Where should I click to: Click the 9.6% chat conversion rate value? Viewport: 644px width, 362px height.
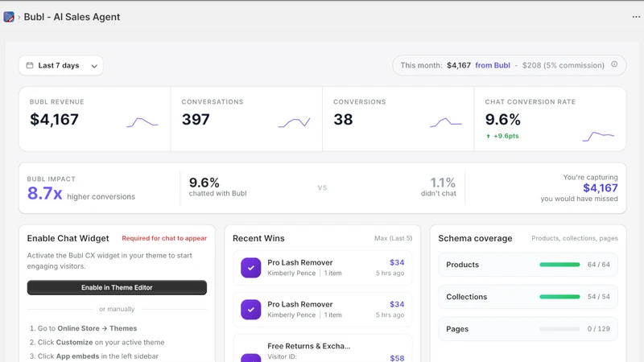pos(502,119)
